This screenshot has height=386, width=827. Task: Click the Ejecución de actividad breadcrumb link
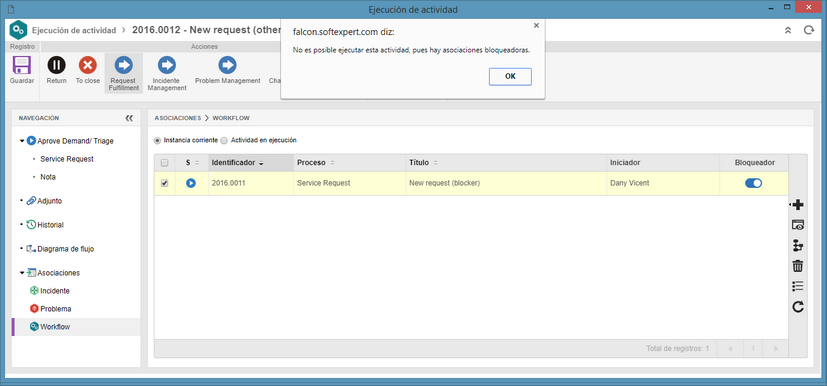pos(74,30)
